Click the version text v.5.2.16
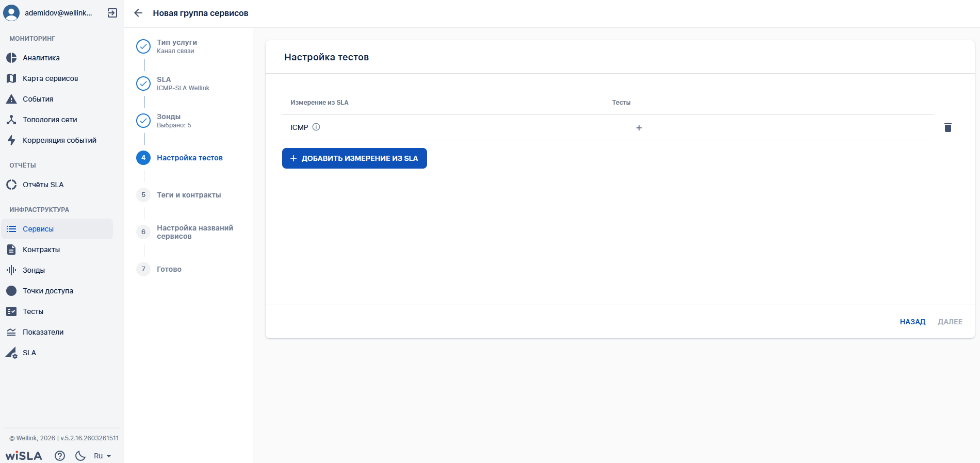Screen dimensions: 980x463 [89, 438]
